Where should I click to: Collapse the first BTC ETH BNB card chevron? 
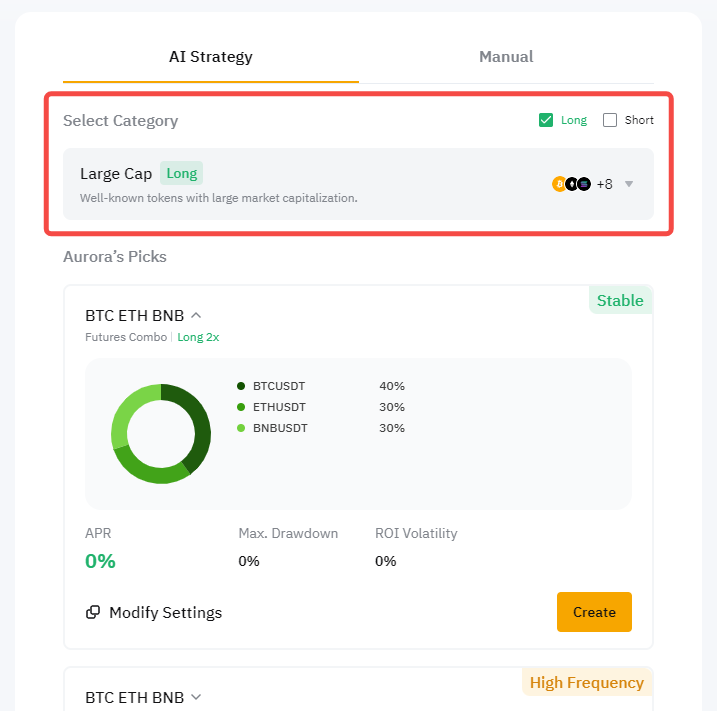point(196,316)
